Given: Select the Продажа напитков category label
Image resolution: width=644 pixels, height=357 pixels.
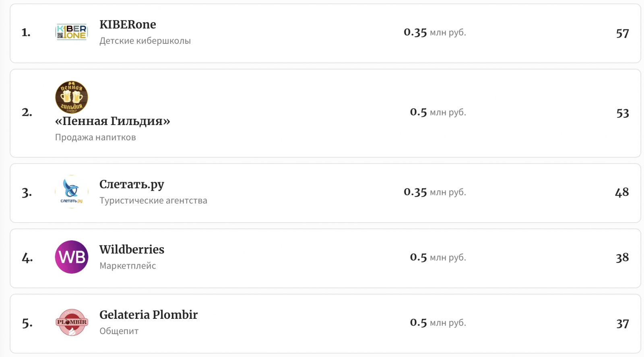Looking at the screenshot, I should [95, 137].
